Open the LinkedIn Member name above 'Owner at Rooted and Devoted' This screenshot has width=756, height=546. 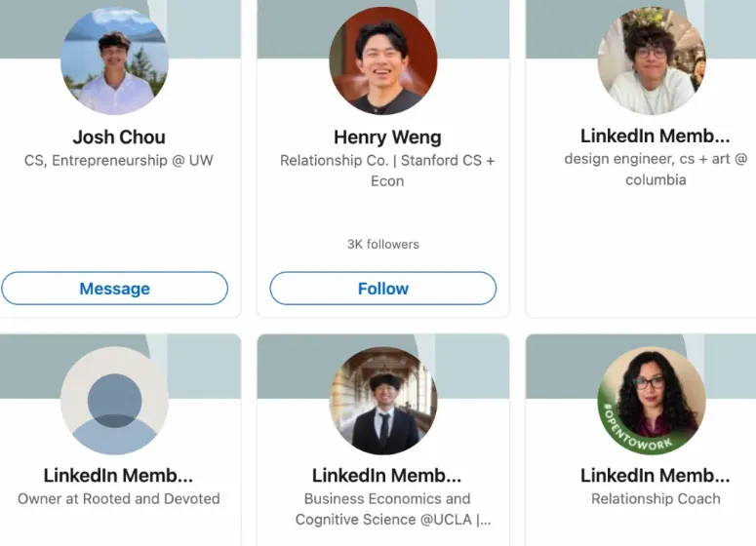118,476
